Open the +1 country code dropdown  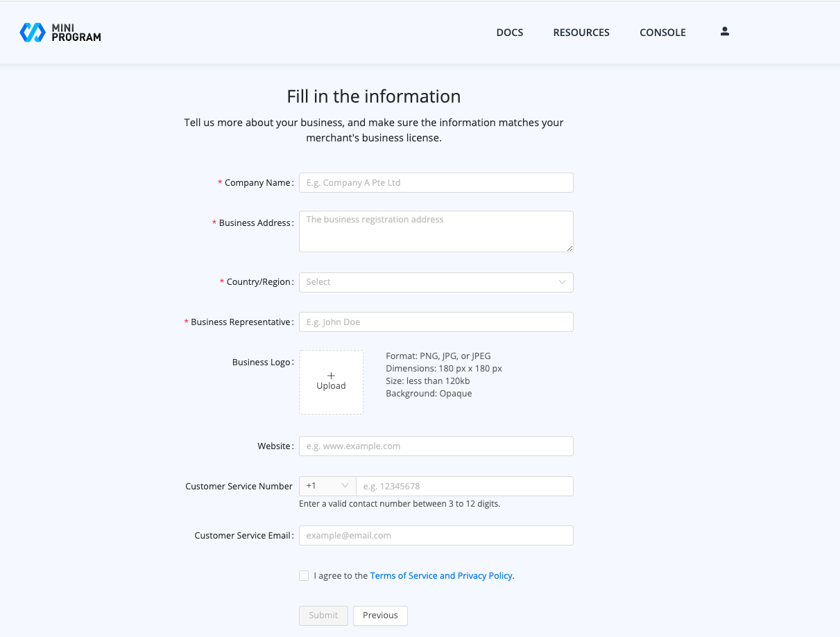327,486
